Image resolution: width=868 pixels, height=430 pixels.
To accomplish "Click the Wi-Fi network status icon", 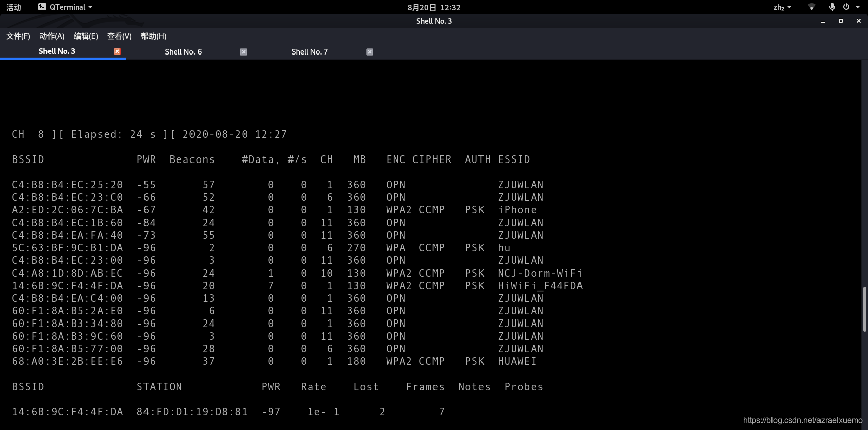I will tap(811, 7).
